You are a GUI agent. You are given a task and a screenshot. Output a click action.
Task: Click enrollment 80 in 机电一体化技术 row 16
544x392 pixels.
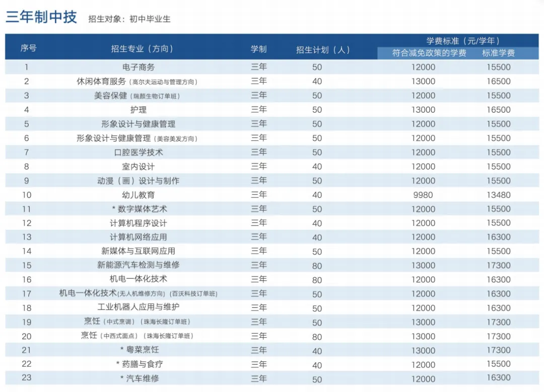point(317,280)
